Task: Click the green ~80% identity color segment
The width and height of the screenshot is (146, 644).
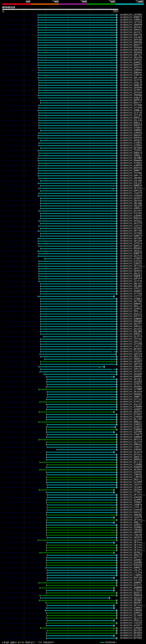Action: tap(101, 4)
